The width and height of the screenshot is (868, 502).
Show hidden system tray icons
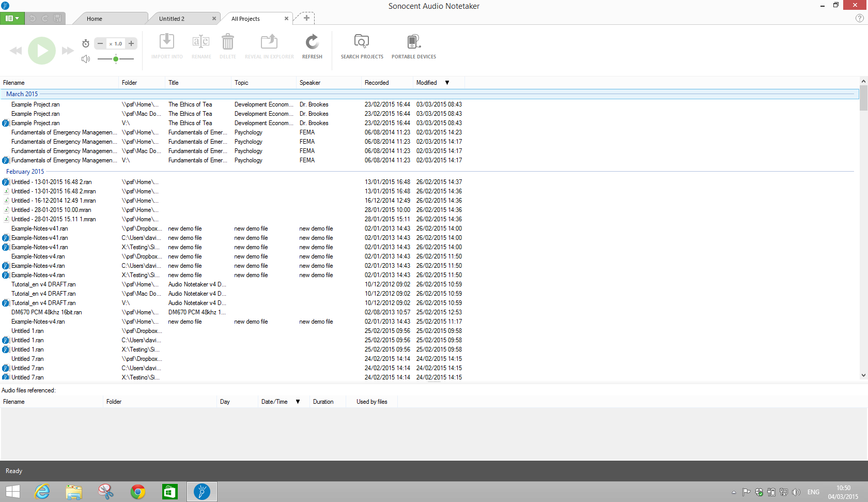pos(734,492)
